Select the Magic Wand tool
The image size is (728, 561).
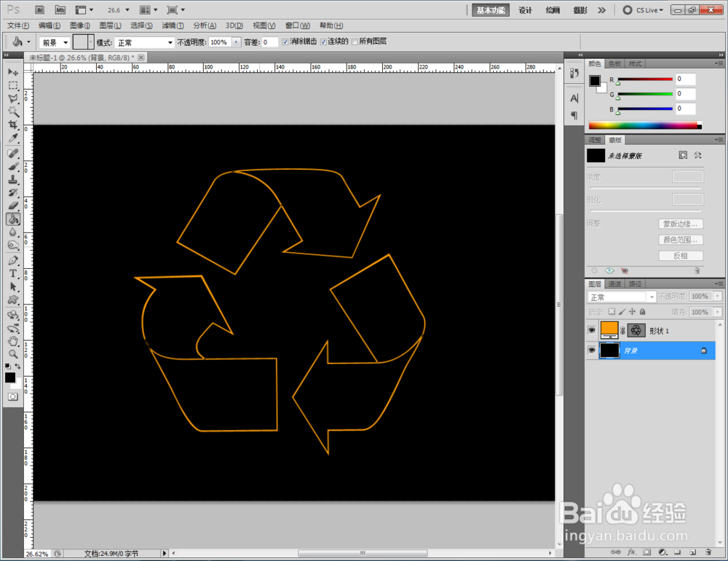click(x=13, y=111)
